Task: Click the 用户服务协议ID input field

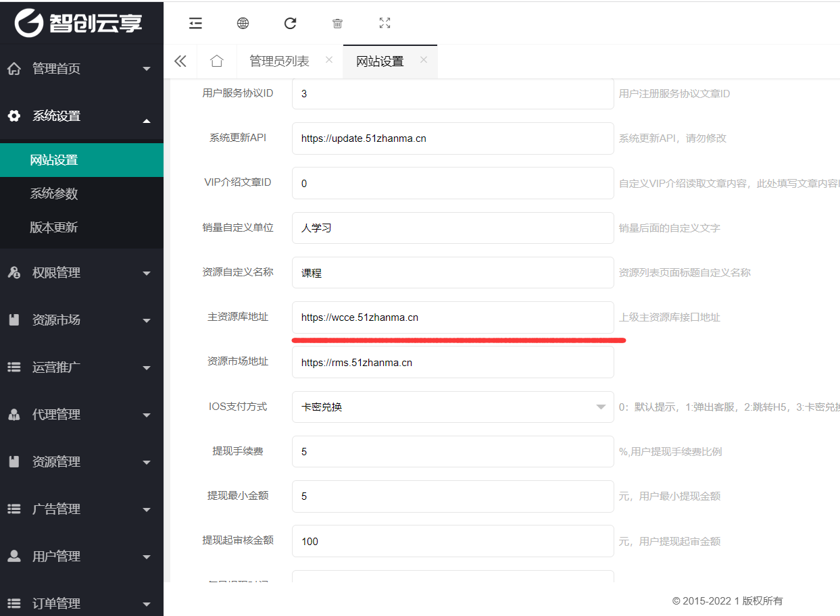Action: [x=453, y=94]
